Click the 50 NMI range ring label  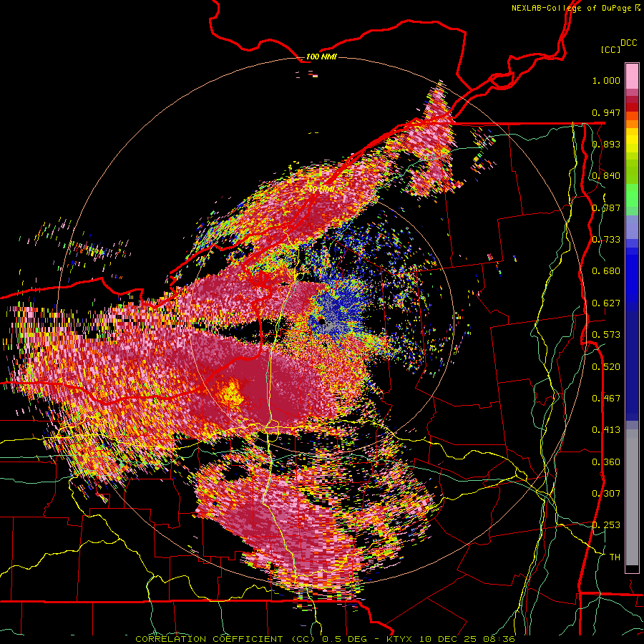coord(321,189)
